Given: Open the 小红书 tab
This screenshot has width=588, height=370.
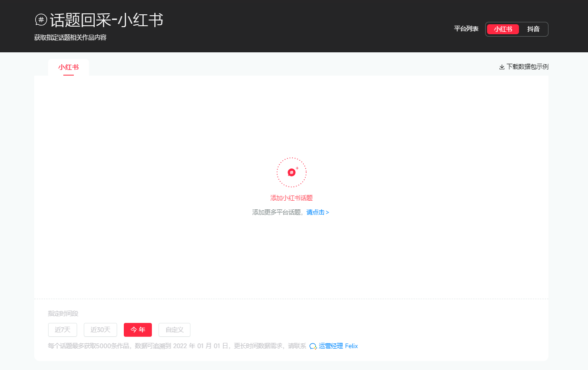Looking at the screenshot, I should (69, 67).
